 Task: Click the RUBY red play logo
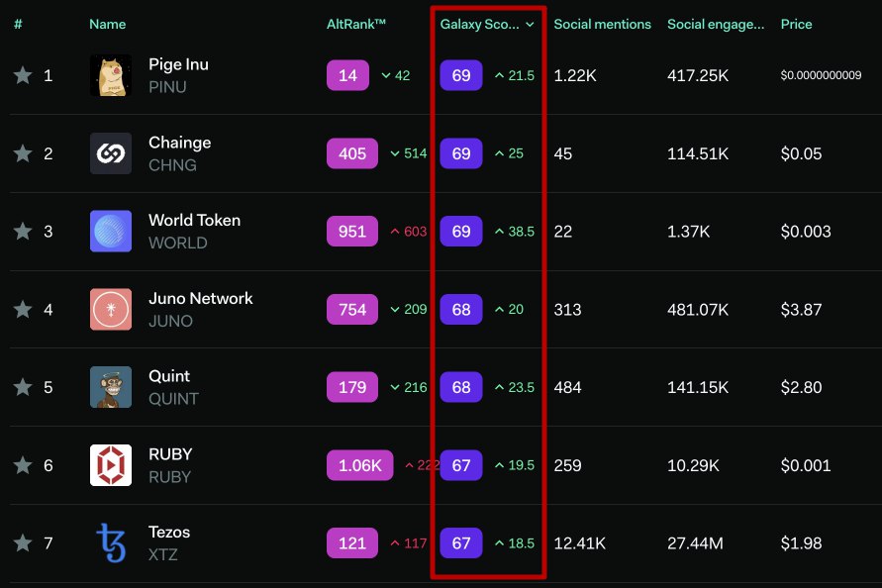pyautogui.click(x=111, y=465)
